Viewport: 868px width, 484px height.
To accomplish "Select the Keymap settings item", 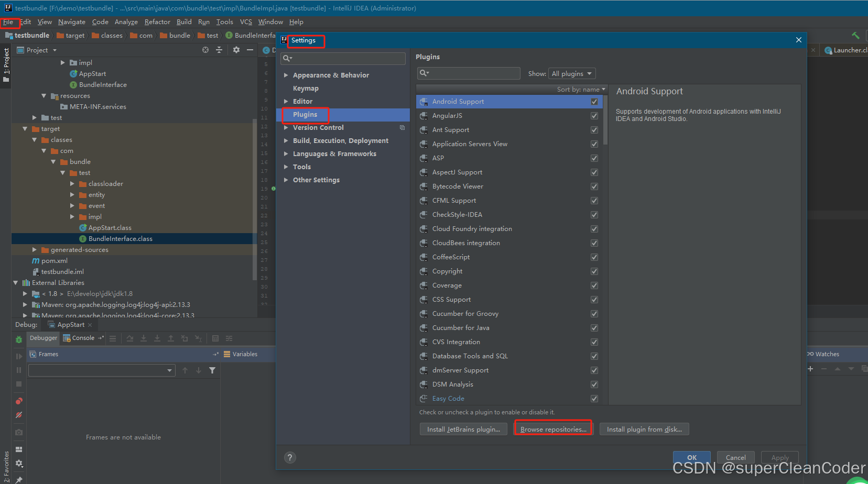I will coord(306,89).
